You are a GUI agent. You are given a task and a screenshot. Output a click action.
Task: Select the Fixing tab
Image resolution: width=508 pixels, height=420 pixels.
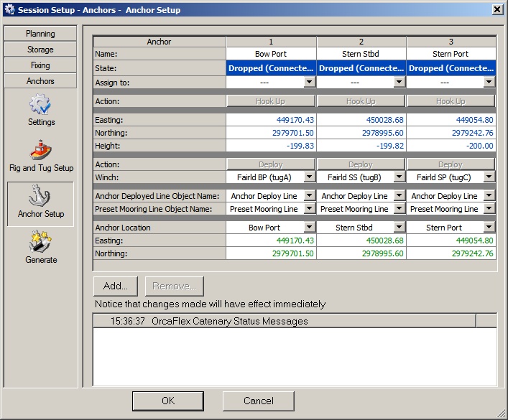click(x=40, y=65)
